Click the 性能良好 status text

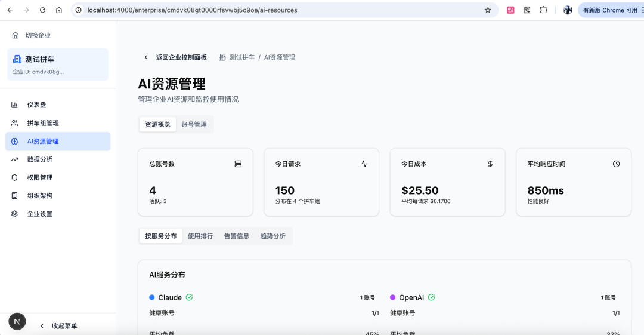tap(538, 201)
